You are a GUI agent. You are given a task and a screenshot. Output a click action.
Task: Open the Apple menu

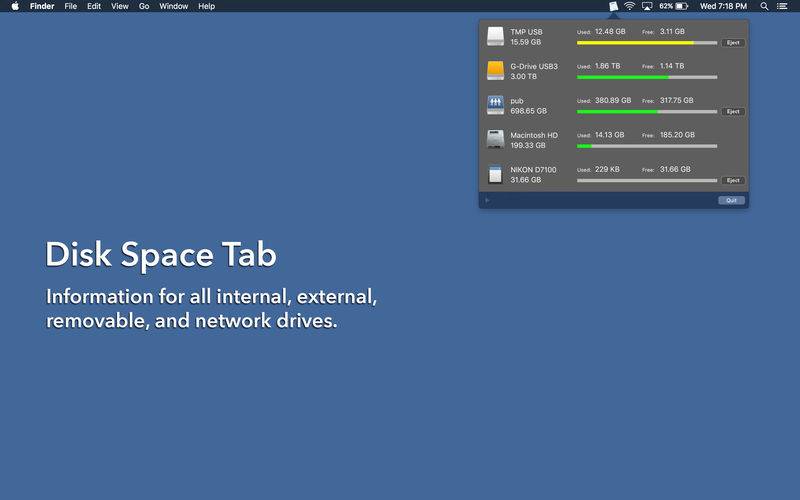click(15, 6)
